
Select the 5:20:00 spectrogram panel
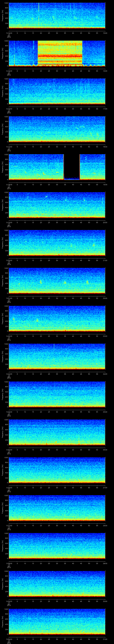click(57, 243)
